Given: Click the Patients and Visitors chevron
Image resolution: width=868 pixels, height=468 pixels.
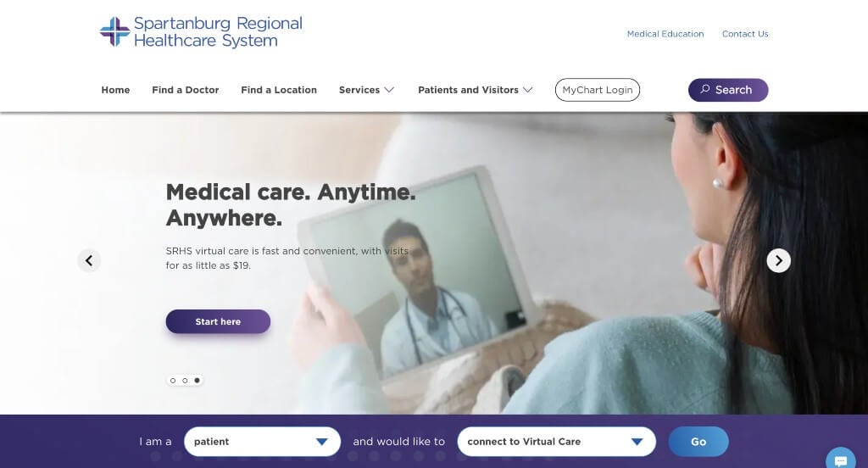Looking at the screenshot, I should (527, 90).
